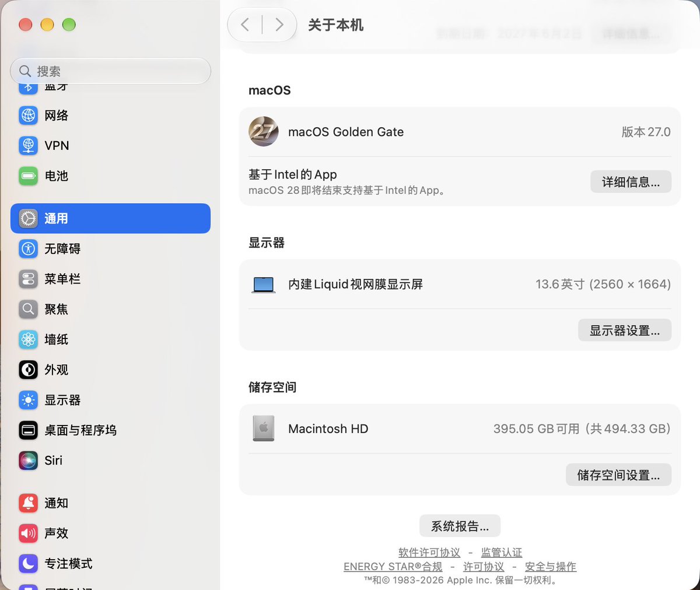The height and width of the screenshot is (590, 700).
Task: Click the macOS 27 Golden Gate logo
Action: coord(263,131)
